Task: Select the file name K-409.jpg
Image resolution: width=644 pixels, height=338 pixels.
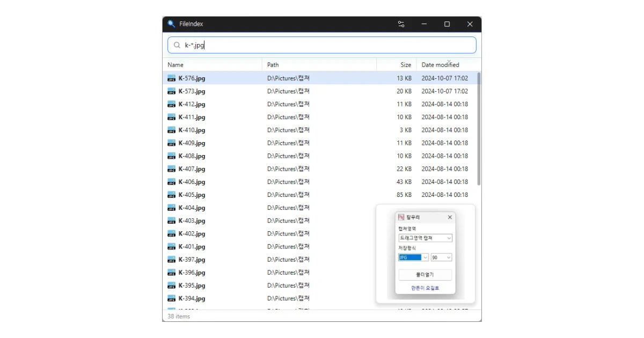Action: point(192,143)
